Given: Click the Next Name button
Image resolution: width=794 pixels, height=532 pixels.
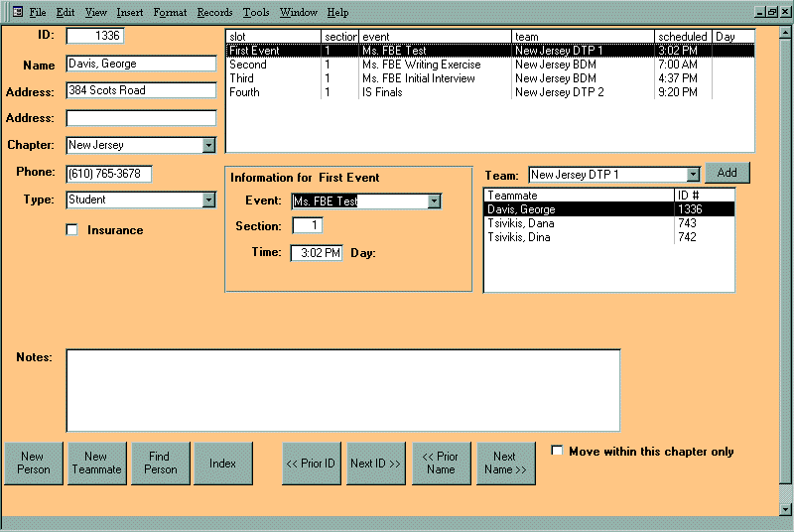Looking at the screenshot, I should tap(506, 464).
